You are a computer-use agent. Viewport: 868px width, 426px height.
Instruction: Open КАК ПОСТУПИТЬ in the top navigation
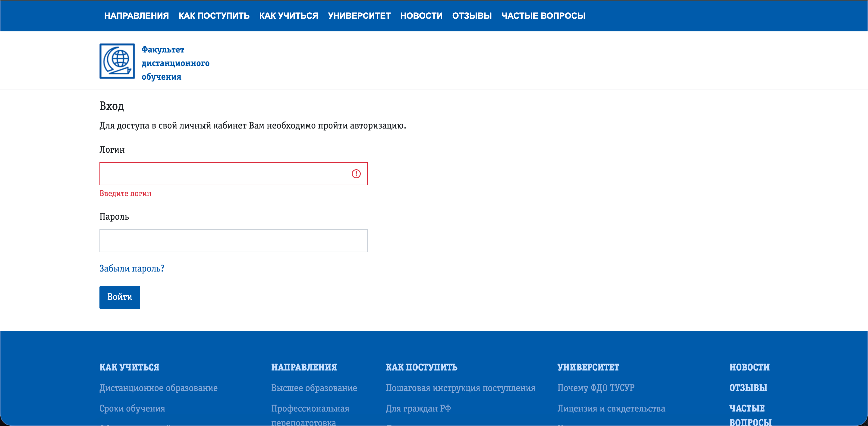(x=214, y=15)
